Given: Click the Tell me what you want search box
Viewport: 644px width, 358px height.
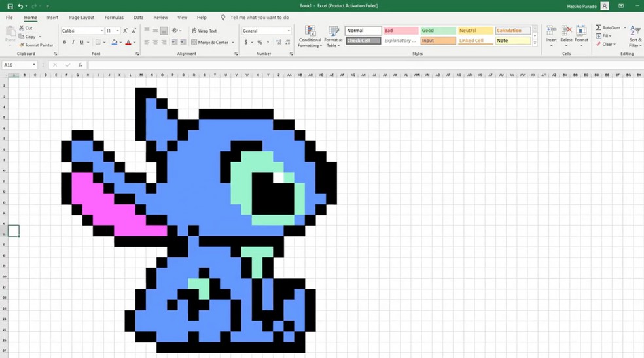Looking at the screenshot, I should (x=259, y=17).
